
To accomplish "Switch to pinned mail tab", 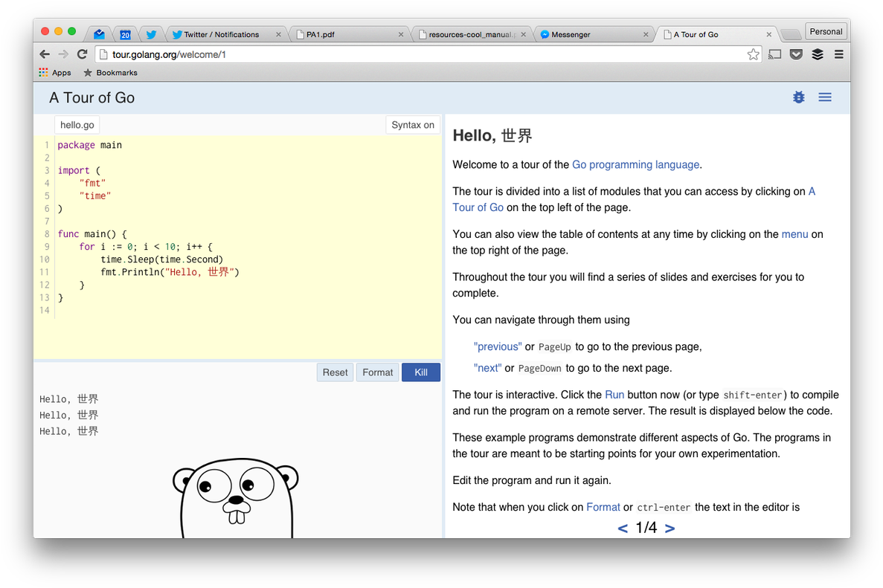I will pyautogui.click(x=99, y=34).
